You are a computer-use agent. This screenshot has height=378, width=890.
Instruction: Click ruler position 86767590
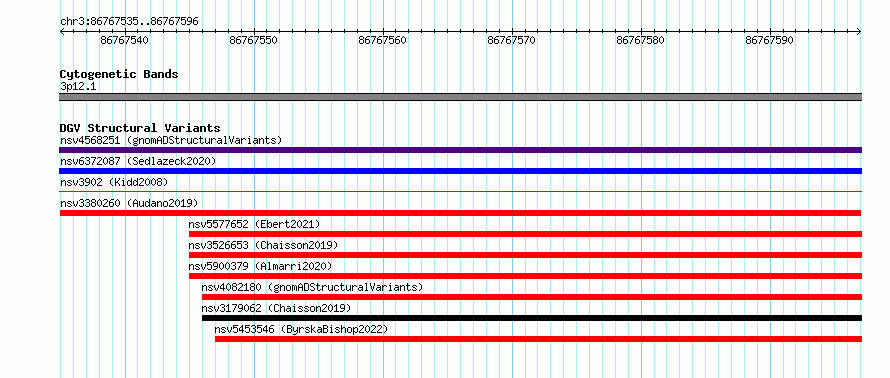770,40
